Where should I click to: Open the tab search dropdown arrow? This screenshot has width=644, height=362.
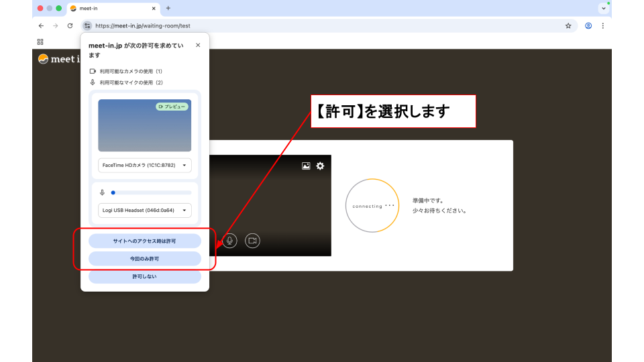603,8
